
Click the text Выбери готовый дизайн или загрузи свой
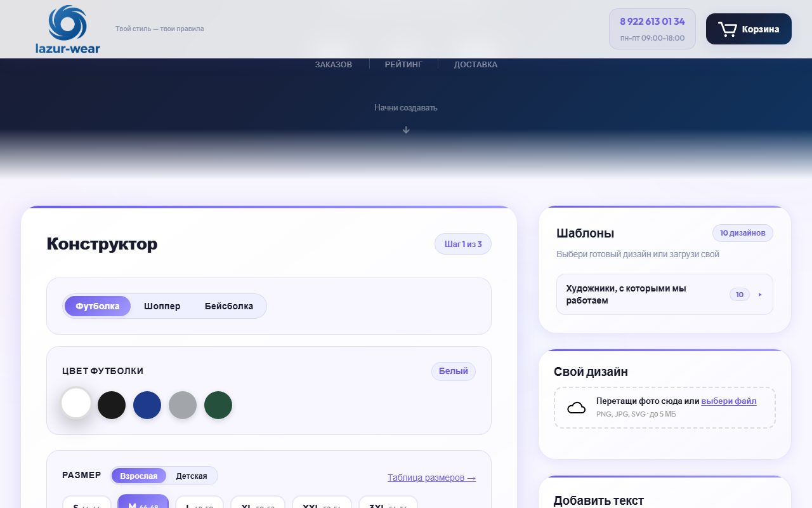coord(638,254)
